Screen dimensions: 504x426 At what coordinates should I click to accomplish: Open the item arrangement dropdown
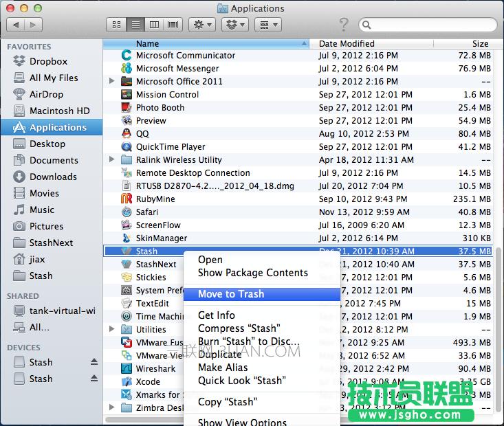click(x=267, y=25)
